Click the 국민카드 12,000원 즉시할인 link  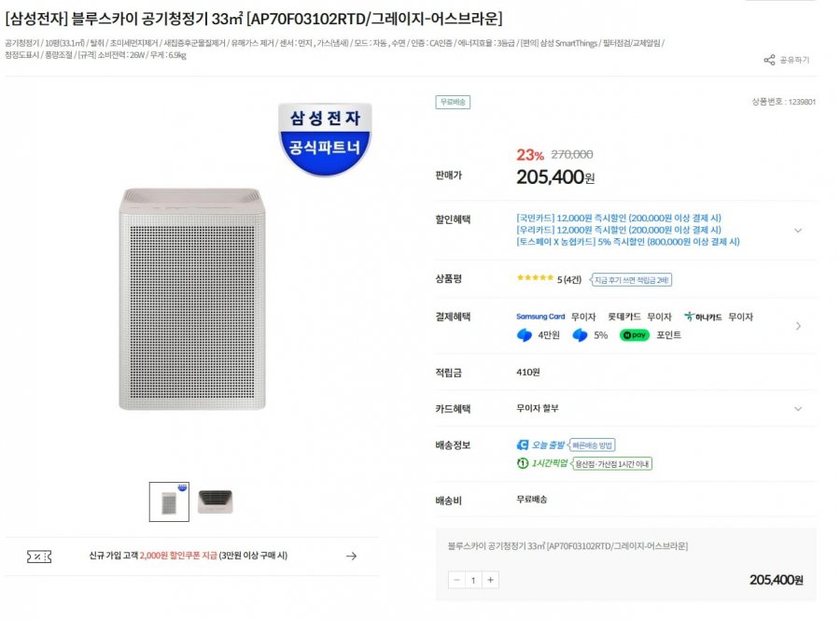click(618, 219)
